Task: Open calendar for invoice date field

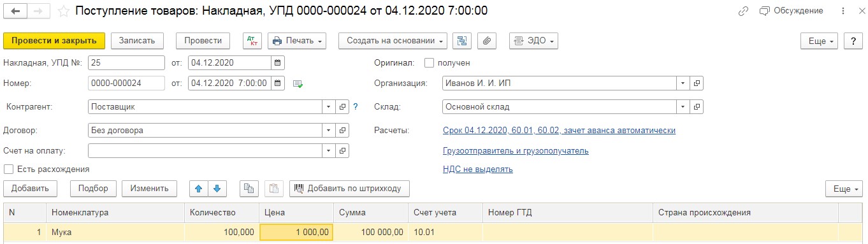Action: coord(278,62)
